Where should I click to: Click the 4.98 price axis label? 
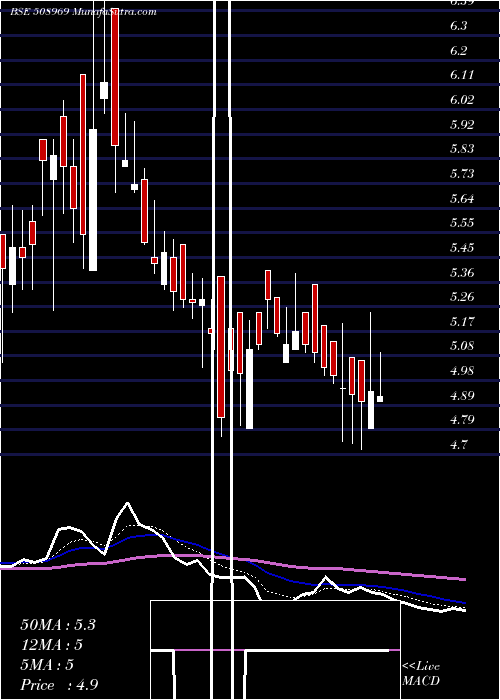click(462, 371)
